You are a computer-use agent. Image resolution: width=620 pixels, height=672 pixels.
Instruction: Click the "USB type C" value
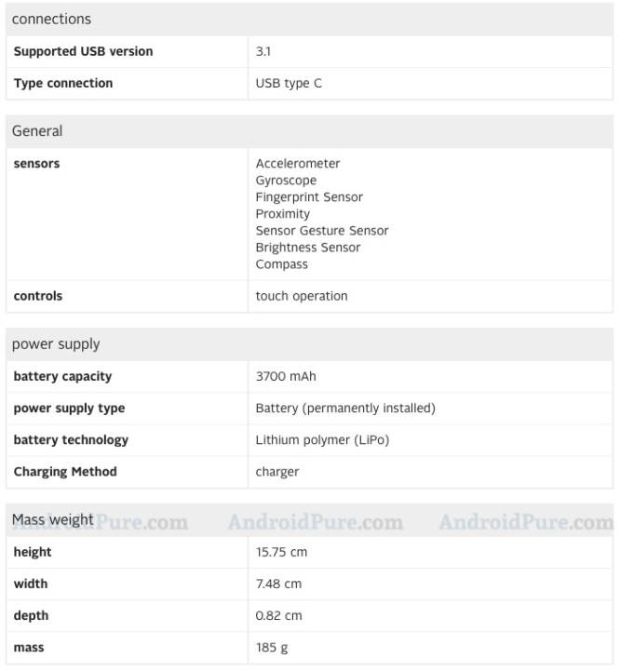(x=289, y=83)
